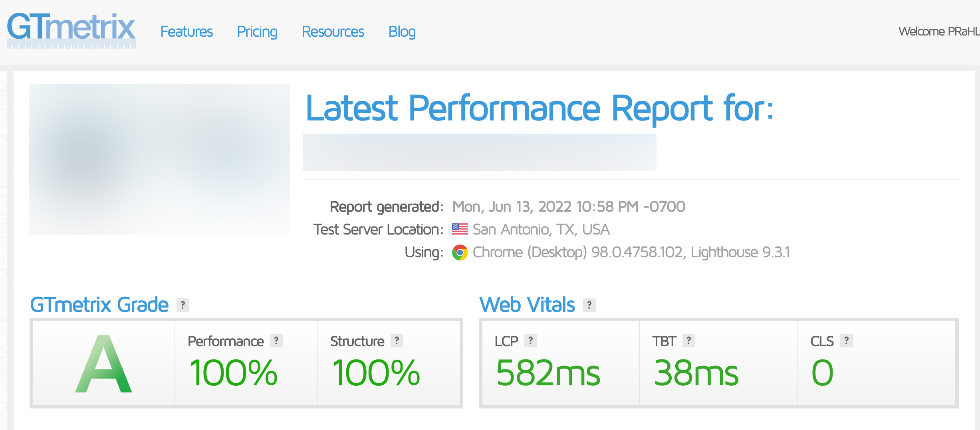
Task: Click the GTmetrix logo
Action: click(x=71, y=30)
